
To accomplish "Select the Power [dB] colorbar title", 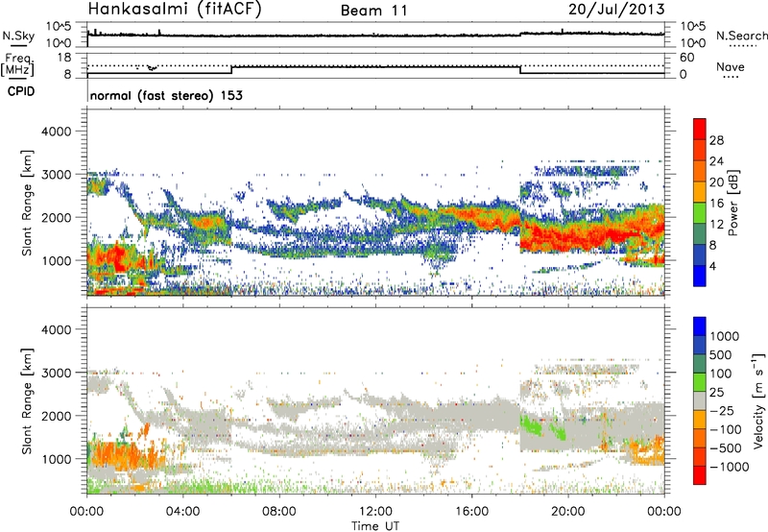I will [732, 203].
